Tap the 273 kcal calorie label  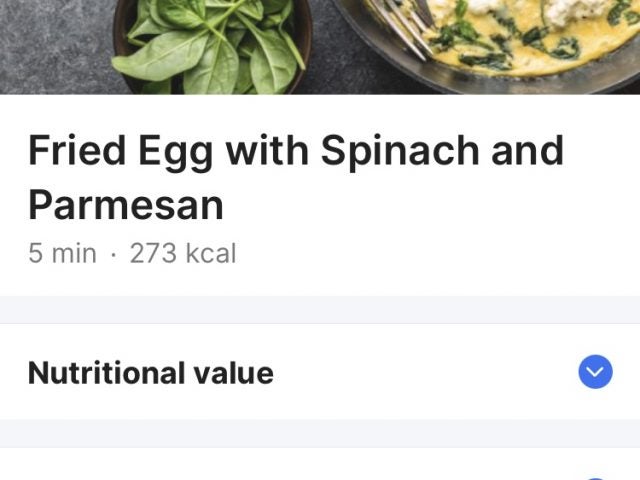183,254
